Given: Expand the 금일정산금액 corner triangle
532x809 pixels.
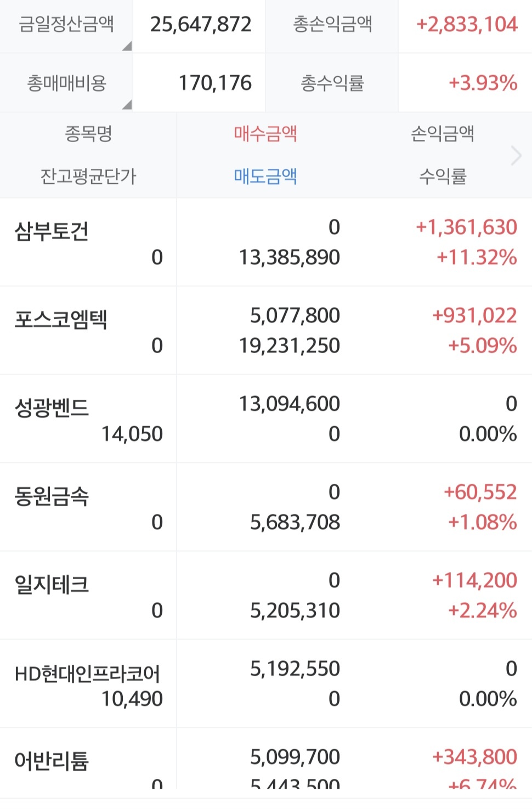Looking at the screenshot, I should [127, 46].
